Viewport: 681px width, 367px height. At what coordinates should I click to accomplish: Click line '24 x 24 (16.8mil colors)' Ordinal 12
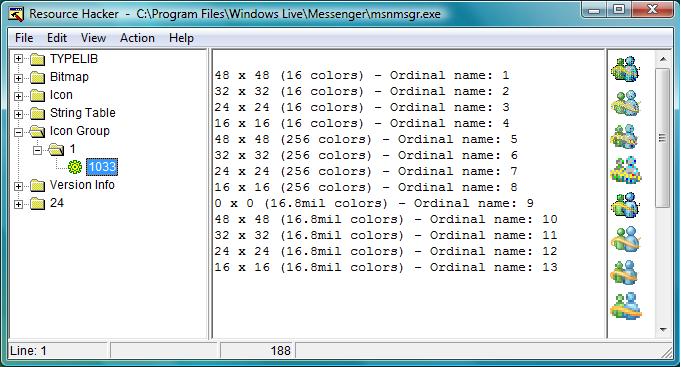click(386, 252)
